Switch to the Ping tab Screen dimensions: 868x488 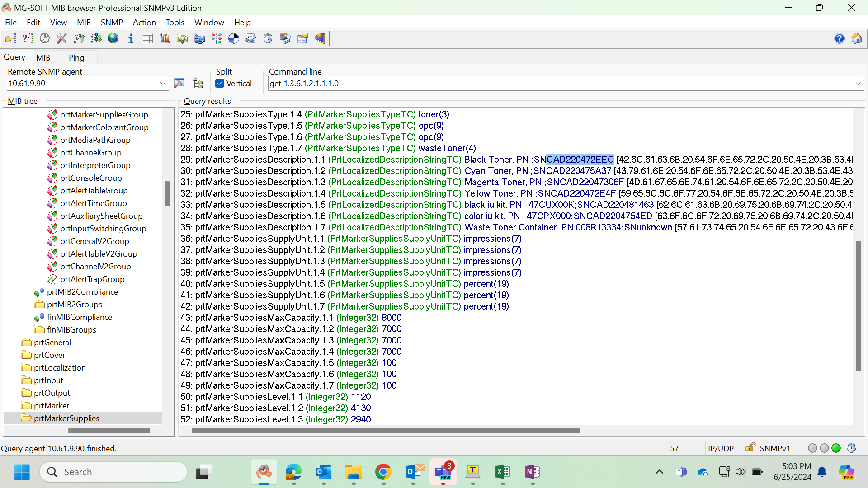(76, 58)
